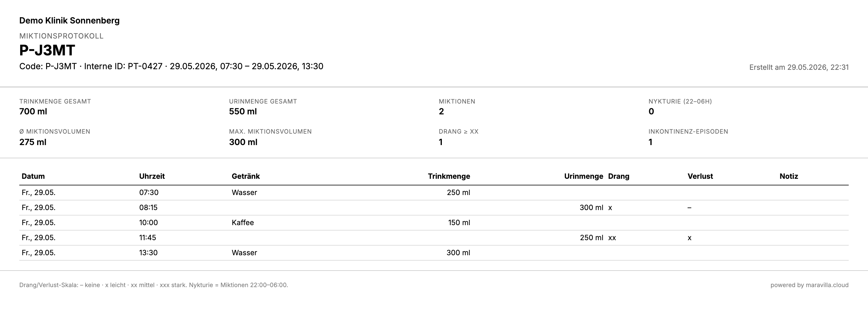Image resolution: width=868 pixels, height=313 pixels.
Task: Click the Datum column header
Action: click(33, 176)
